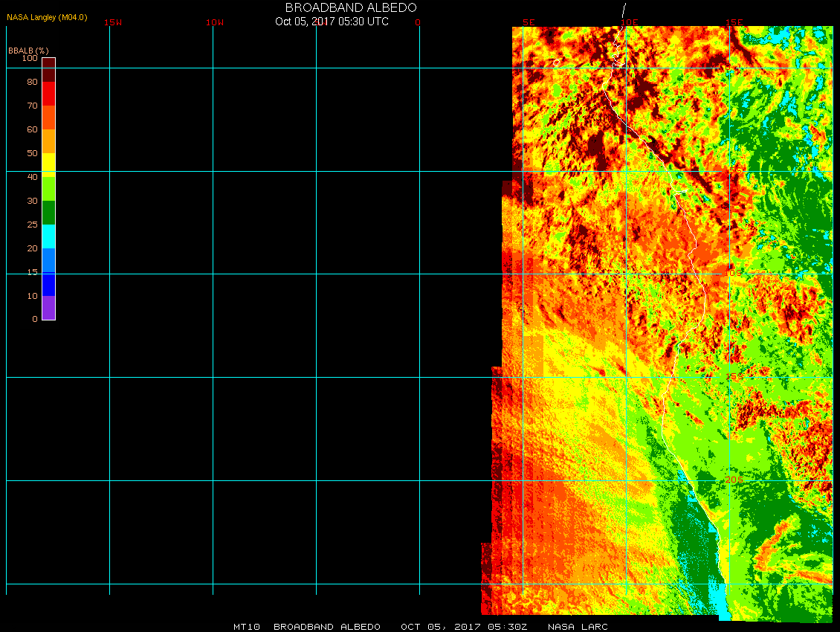Click the 10W longitude label
Image resolution: width=840 pixels, height=632 pixels.
click(x=215, y=22)
